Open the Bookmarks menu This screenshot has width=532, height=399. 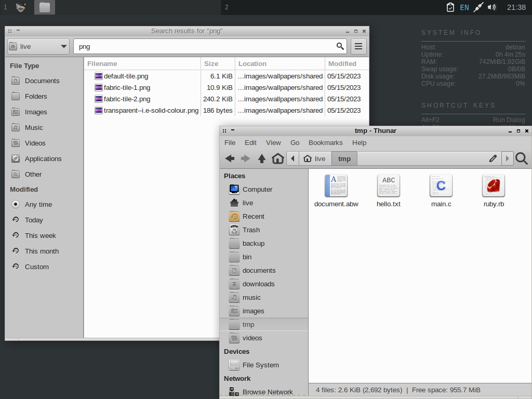325,142
